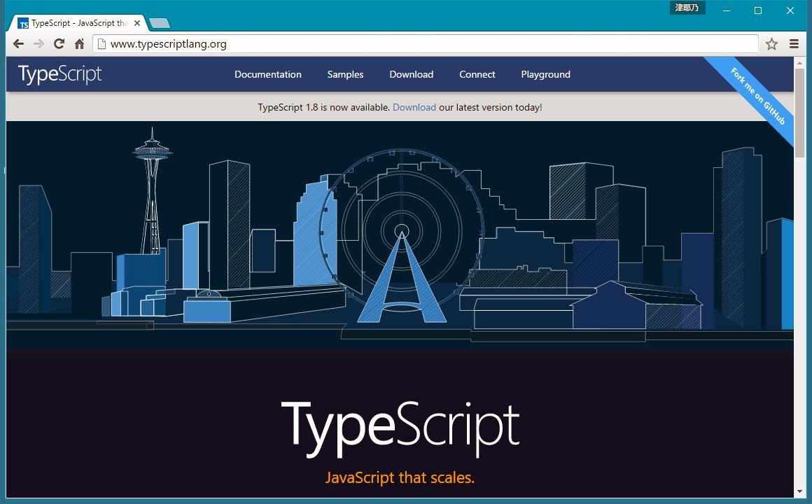Click the scrollbar down arrow

click(x=799, y=492)
